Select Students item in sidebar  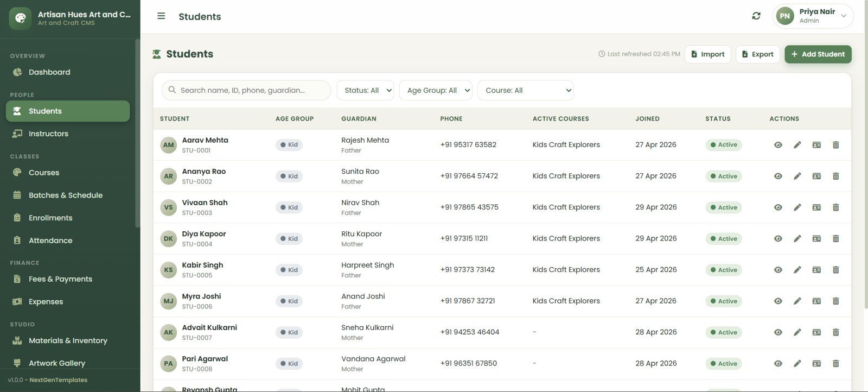(x=68, y=111)
